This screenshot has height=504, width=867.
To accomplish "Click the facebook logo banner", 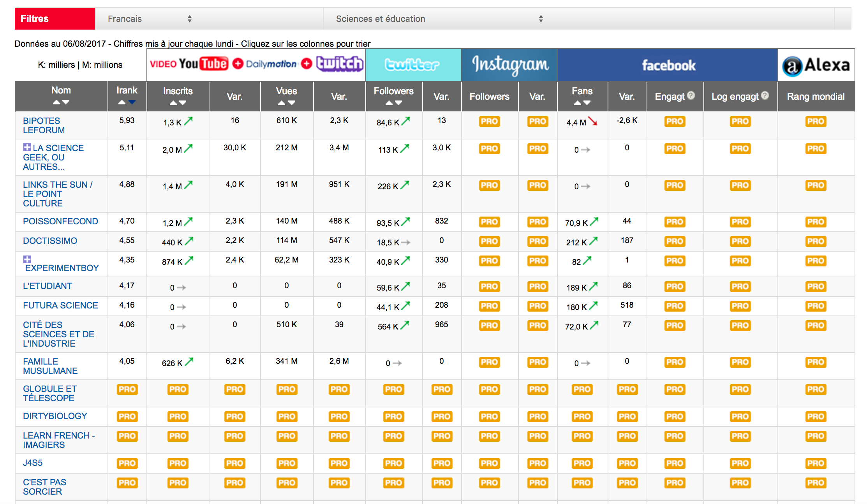I will point(668,65).
